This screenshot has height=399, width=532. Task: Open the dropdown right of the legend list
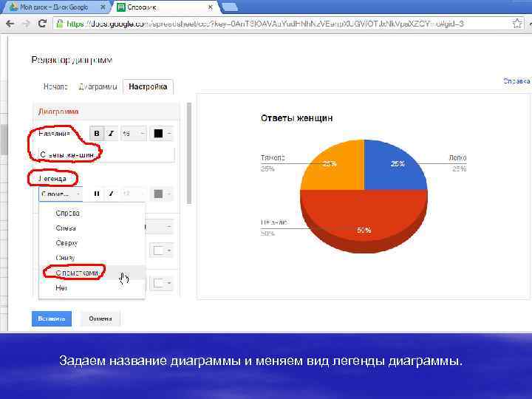click(x=160, y=227)
